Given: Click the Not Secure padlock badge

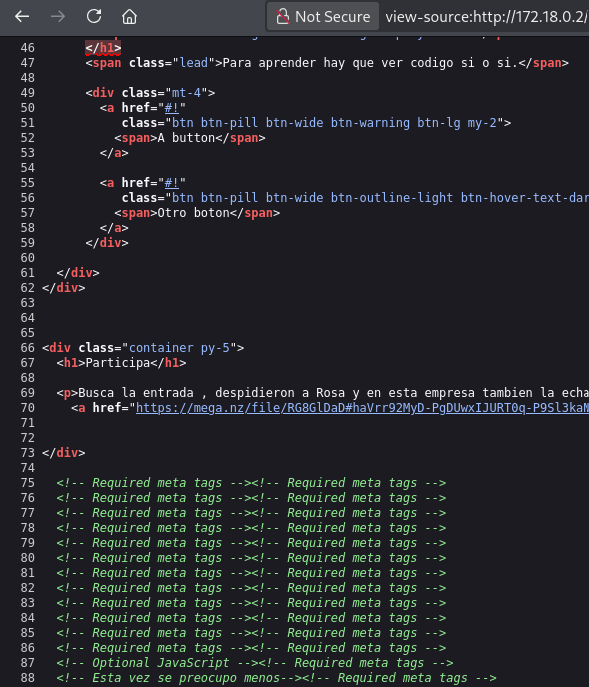Looking at the screenshot, I should pyautogui.click(x=323, y=17).
